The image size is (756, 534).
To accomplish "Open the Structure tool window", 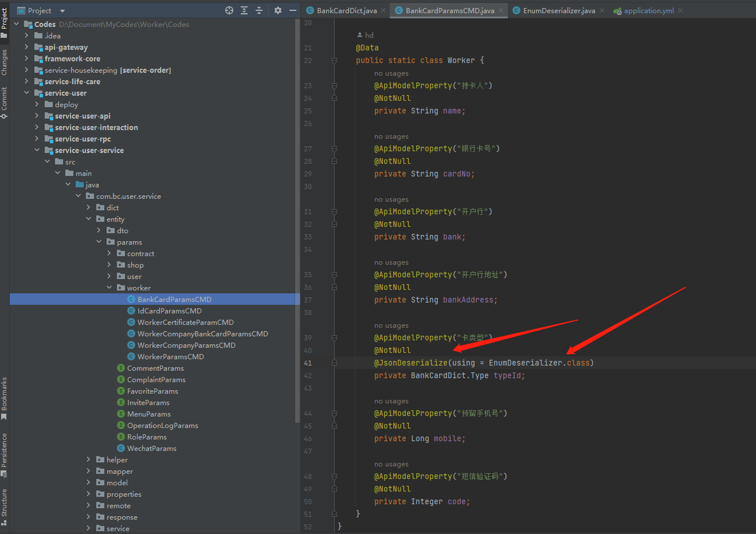I will (x=5, y=507).
